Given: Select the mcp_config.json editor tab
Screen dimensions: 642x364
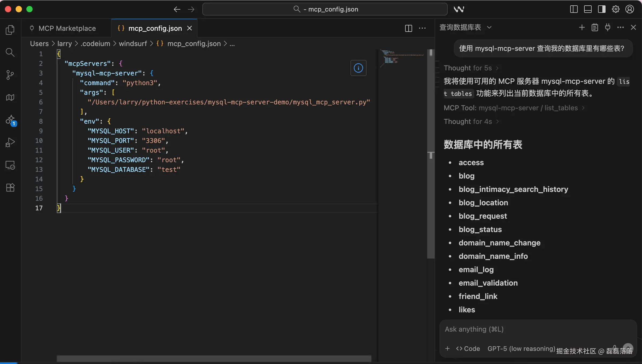Looking at the screenshot, I should pos(155,28).
